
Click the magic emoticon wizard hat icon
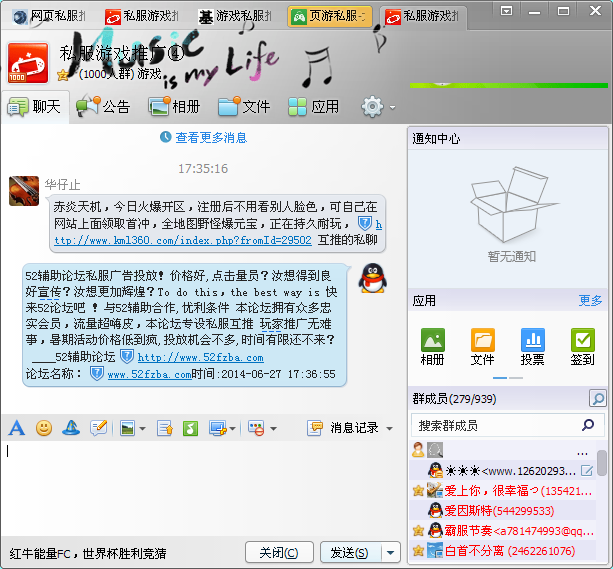[x=71, y=428]
